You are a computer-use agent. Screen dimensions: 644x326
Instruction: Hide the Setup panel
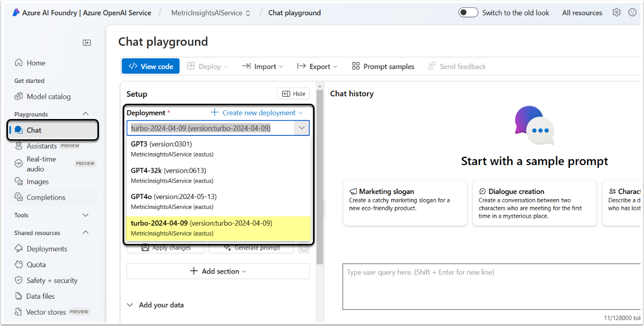click(293, 94)
